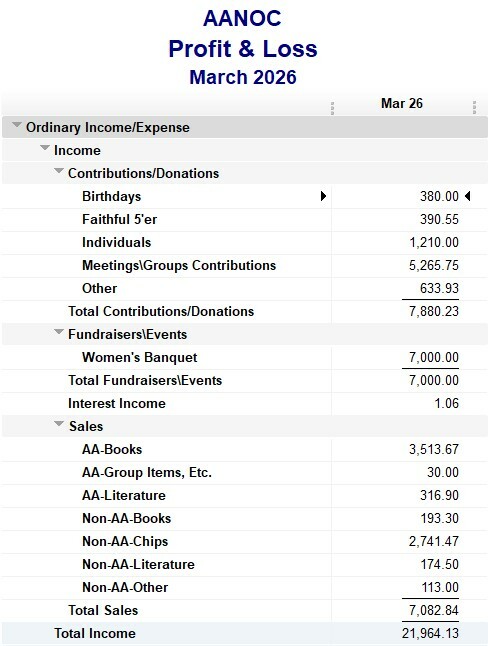This screenshot has height=646, width=488.
Task: Open the Non-AA-Chips amount 2,741.47
Action: pyautogui.click(x=434, y=541)
